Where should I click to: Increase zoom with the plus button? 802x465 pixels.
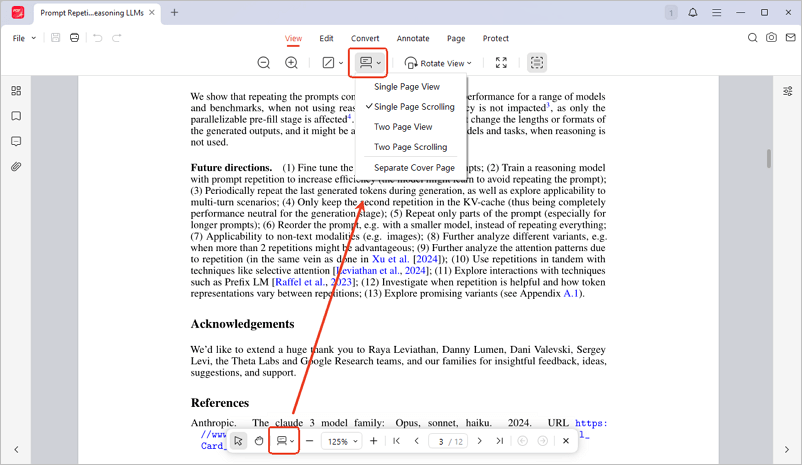(x=373, y=441)
